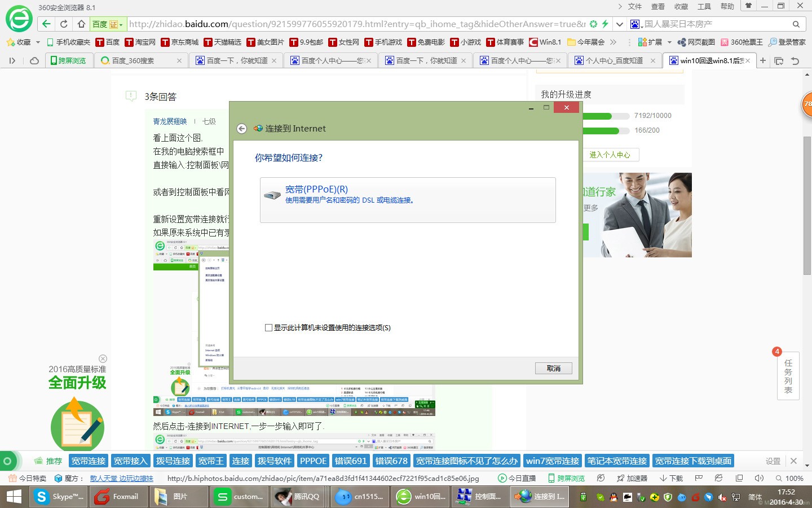The width and height of the screenshot is (812, 508).
Task: Enable 显示此计算机未设置使用的连接选项 checkbox
Action: [x=268, y=327]
